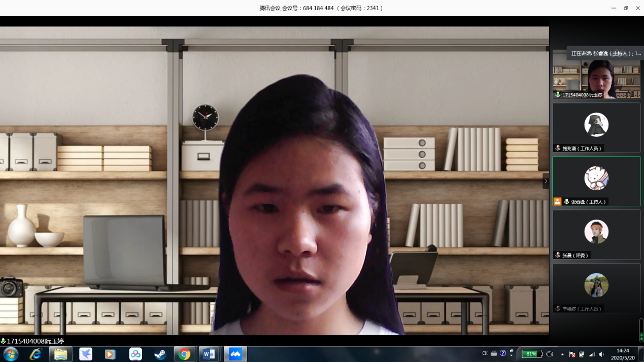Open Internet Explorer from the taskbar

click(x=36, y=354)
